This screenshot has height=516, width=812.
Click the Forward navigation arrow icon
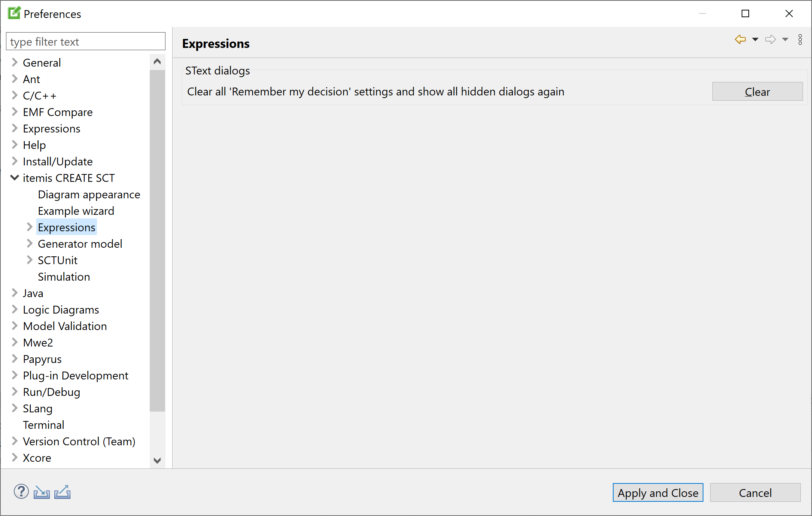pos(770,39)
